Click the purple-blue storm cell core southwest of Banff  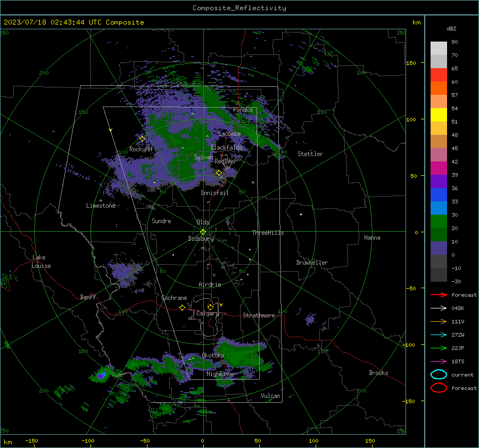(101, 375)
